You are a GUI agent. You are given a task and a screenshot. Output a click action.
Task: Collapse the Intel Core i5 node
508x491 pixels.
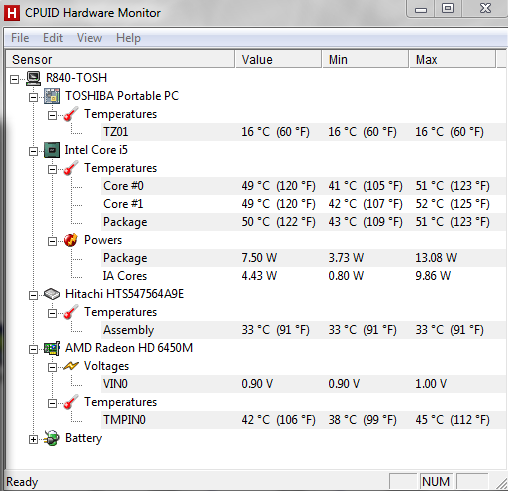coord(33,151)
